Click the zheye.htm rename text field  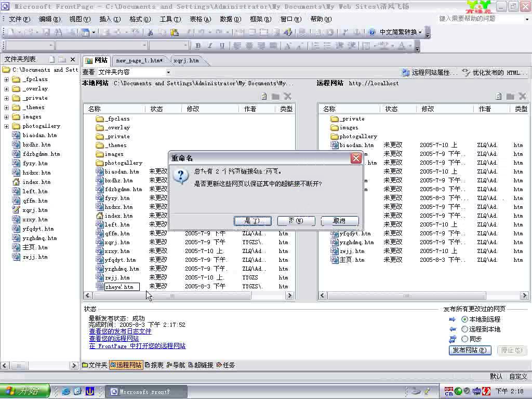(122, 287)
